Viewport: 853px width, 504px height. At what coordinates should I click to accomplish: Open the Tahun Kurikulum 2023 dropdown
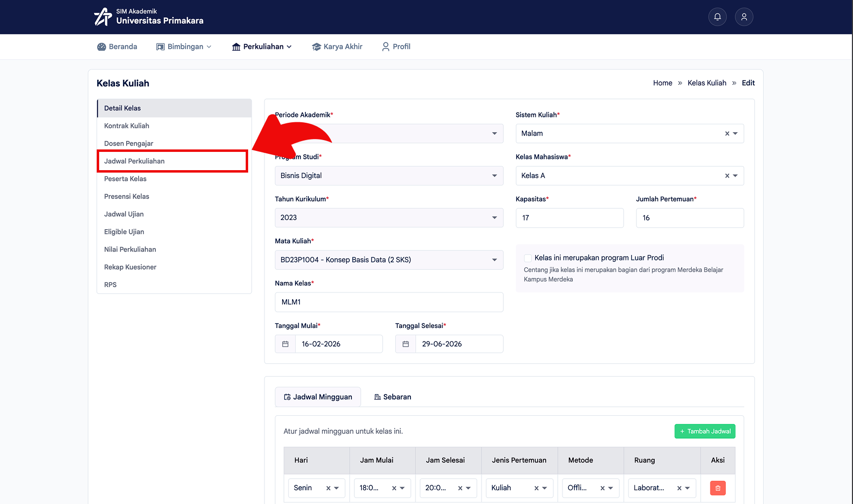pyautogui.click(x=389, y=217)
